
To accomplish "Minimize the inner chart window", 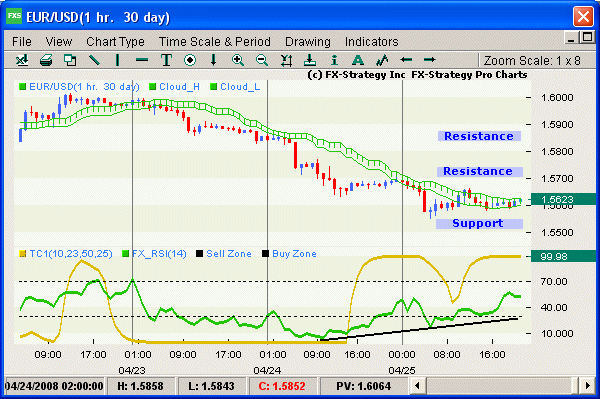I will 571,38.
